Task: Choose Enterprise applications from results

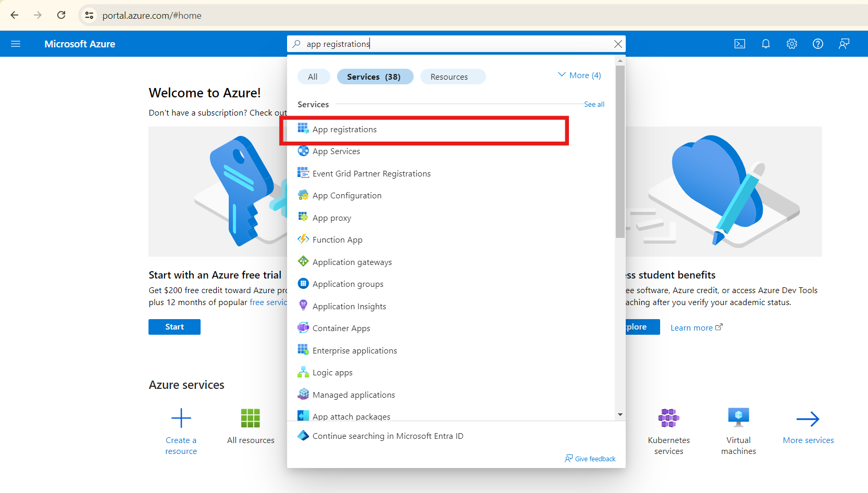Action: pos(354,351)
